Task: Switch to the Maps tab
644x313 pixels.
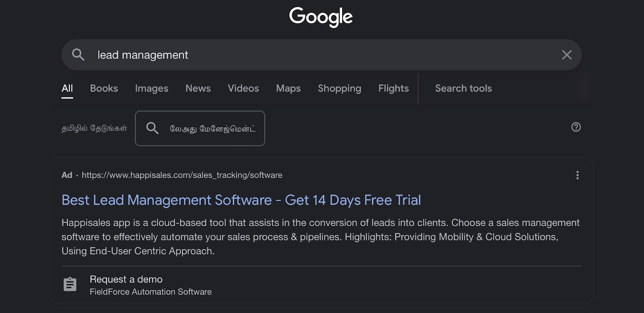Action: coord(288,88)
